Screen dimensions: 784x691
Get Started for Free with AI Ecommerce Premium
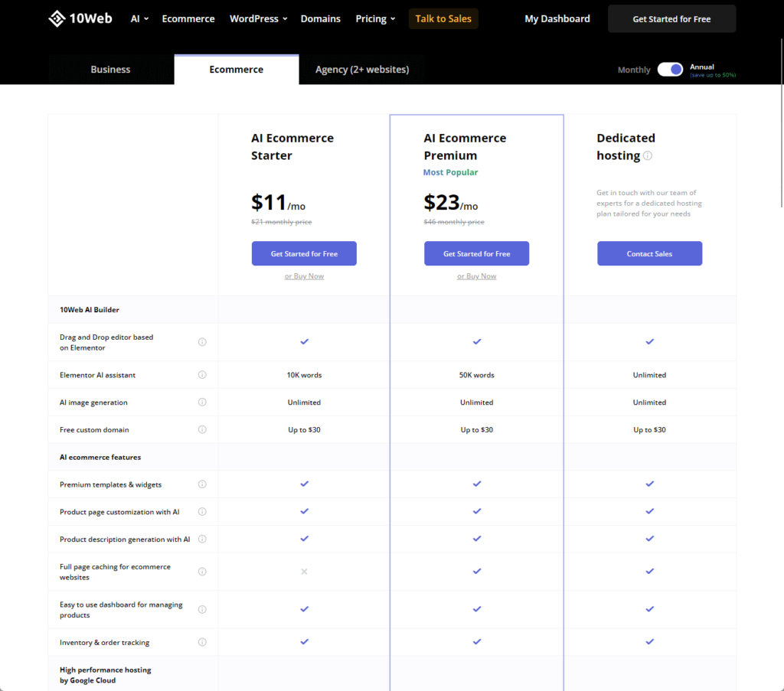[476, 253]
